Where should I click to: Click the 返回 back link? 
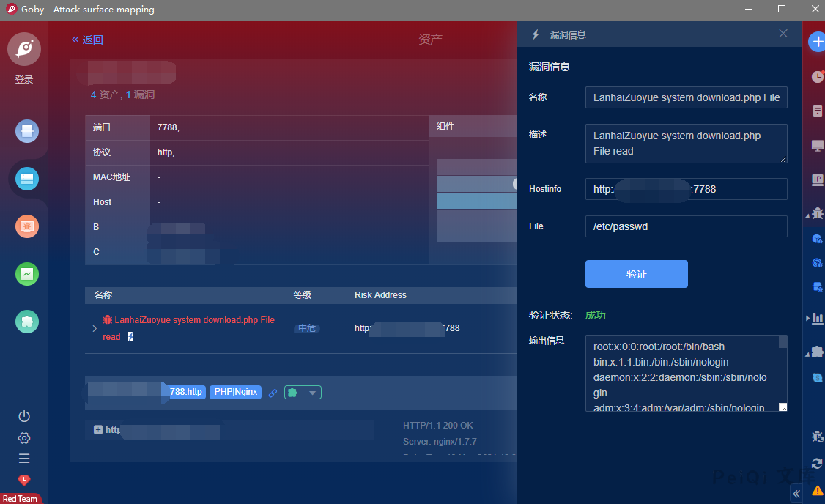pos(87,40)
